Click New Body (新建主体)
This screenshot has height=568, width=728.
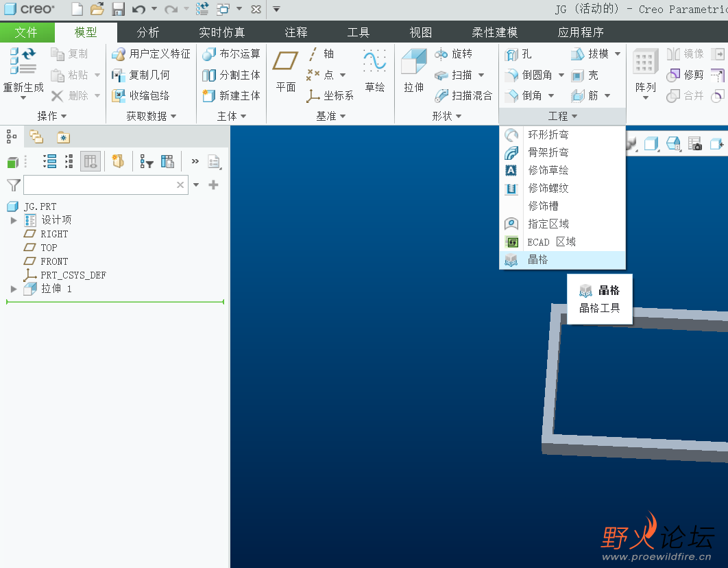[x=231, y=95]
